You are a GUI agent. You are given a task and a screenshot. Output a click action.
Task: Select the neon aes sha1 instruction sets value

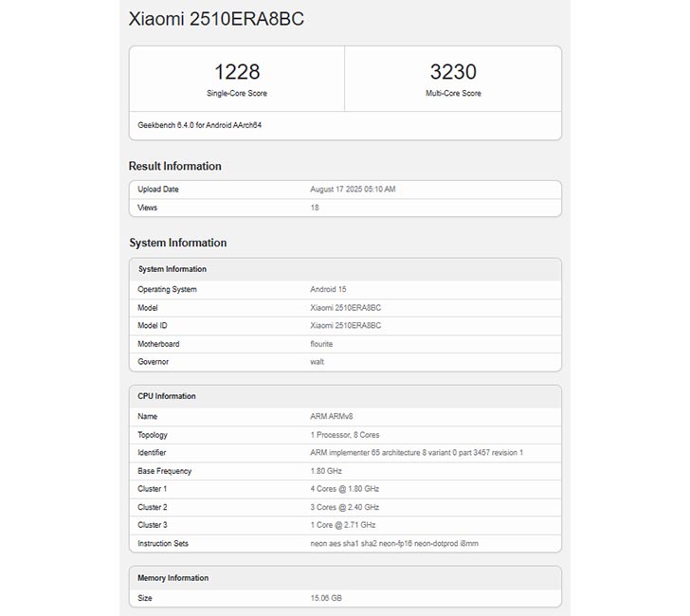coord(394,543)
